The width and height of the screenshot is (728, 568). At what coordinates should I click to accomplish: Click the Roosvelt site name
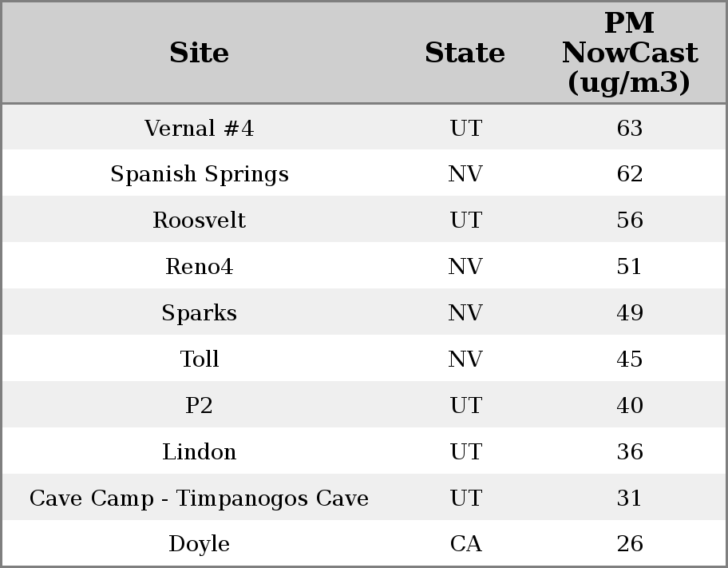199,220
